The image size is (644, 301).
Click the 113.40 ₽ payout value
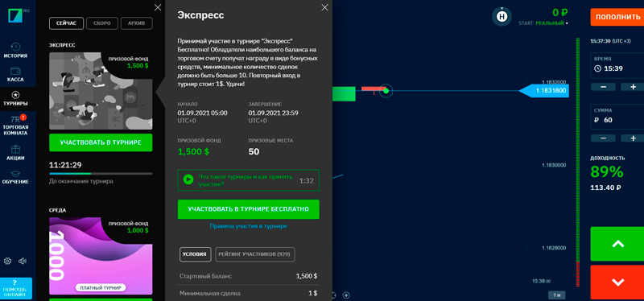coord(605,188)
